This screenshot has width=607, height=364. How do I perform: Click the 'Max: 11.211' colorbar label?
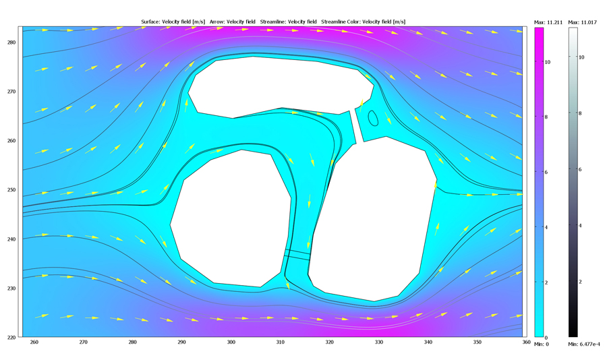click(548, 22)
